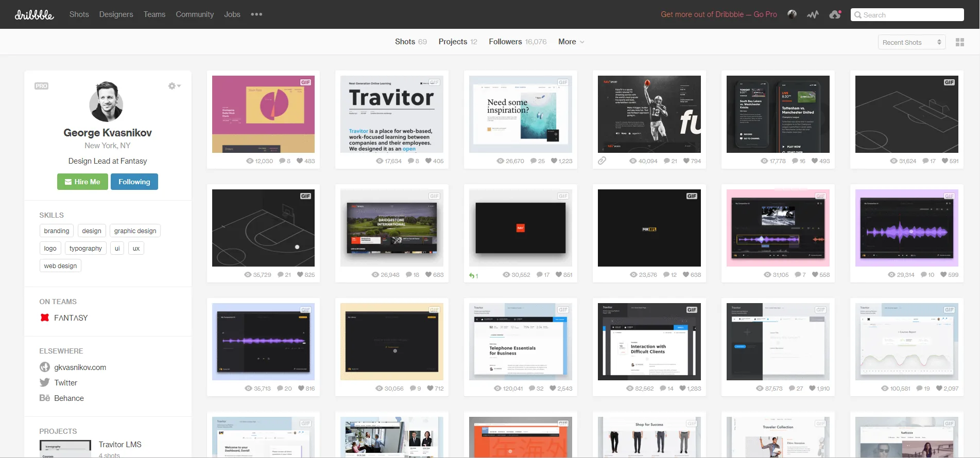Expand the three-dots menu in top navigation

tap(256, 14)
